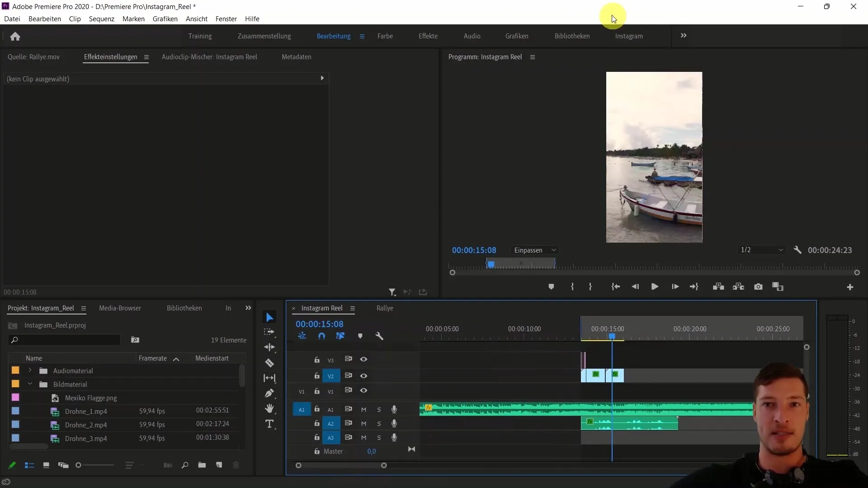Play the Program monitor sequence
This screenshot has height=488, width=868.
click(655, 286)
